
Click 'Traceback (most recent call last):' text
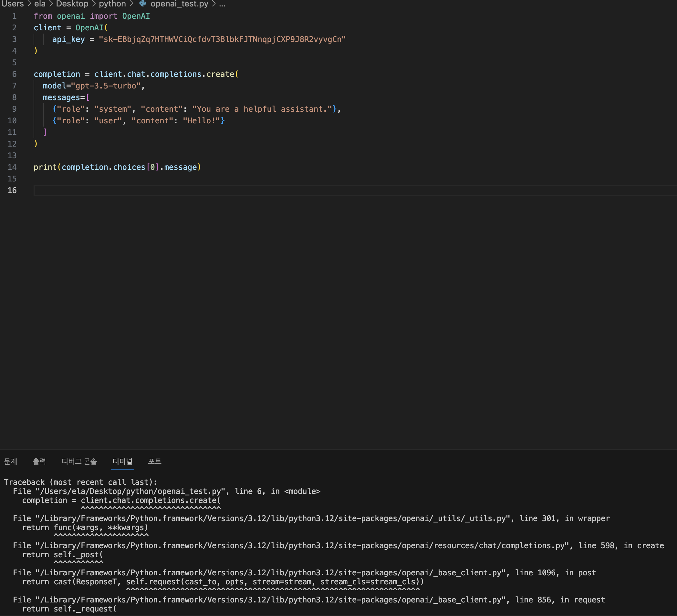[80, 482]
